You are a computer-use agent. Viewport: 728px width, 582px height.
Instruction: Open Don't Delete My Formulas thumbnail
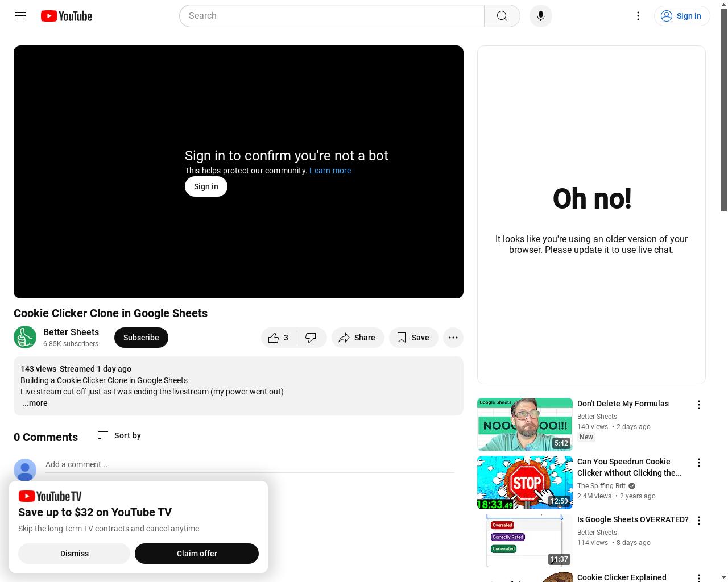click(525, 425)
